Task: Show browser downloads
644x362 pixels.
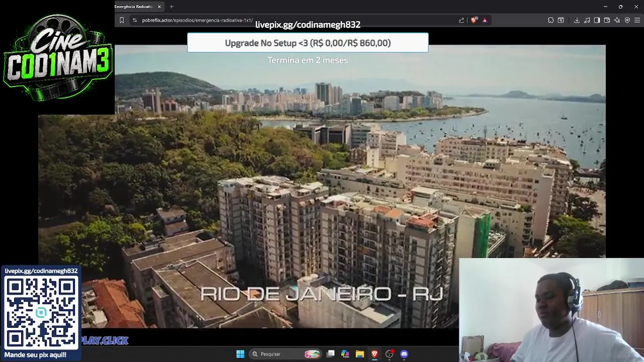Action: (577, 20)
